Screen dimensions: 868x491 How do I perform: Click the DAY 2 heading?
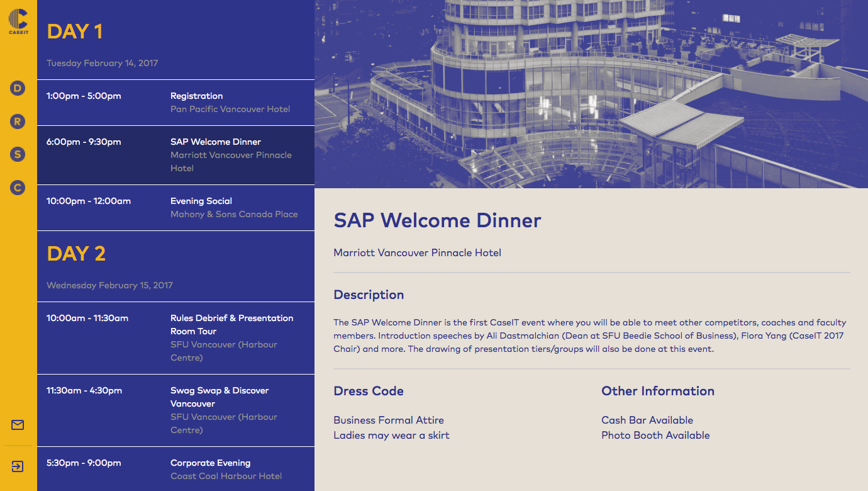(x=76, y=254)
